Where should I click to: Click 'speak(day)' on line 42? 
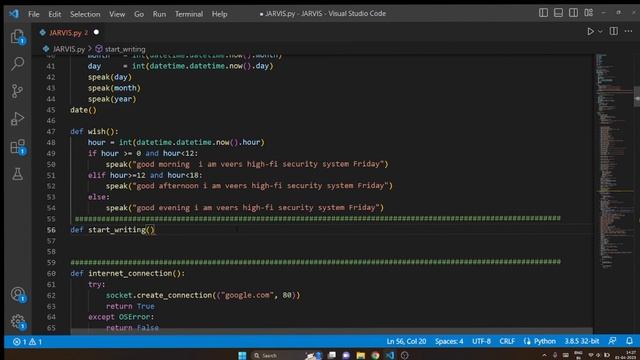[x=110, y=77]
